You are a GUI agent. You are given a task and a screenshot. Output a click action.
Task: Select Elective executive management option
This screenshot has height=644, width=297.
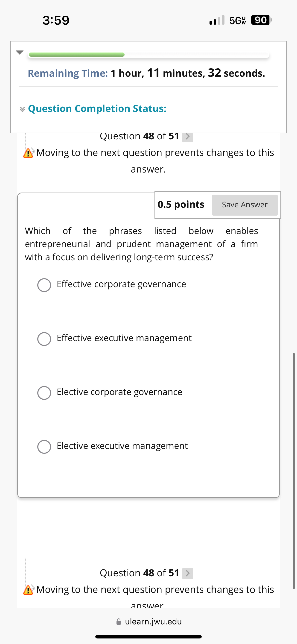tap(44, 447)
